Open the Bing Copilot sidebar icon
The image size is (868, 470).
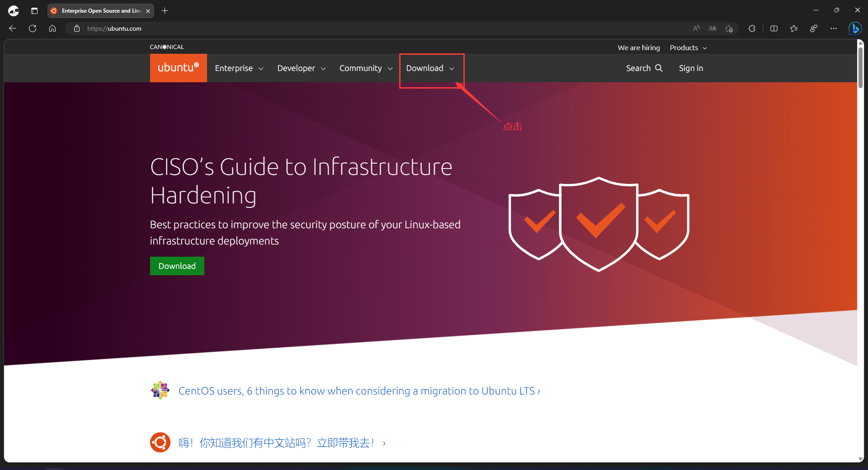[x=855, y=28]
